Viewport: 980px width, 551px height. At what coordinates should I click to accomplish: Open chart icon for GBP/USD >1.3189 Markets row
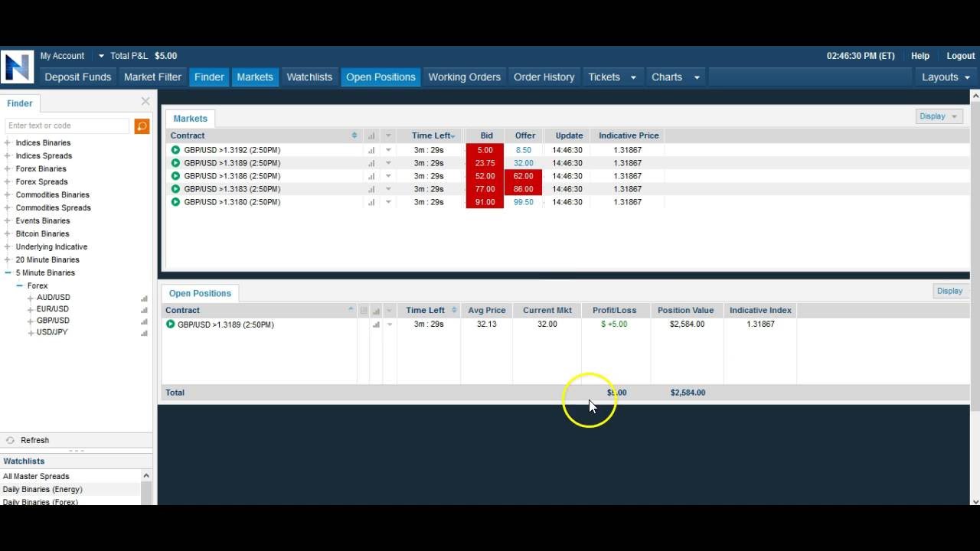coord(371,163)
